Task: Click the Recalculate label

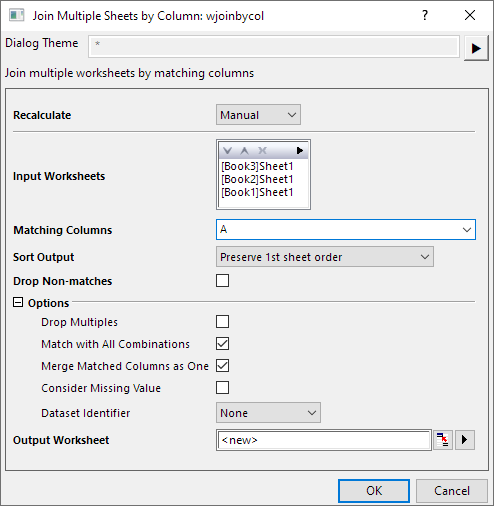Action: tap(42, 115)
